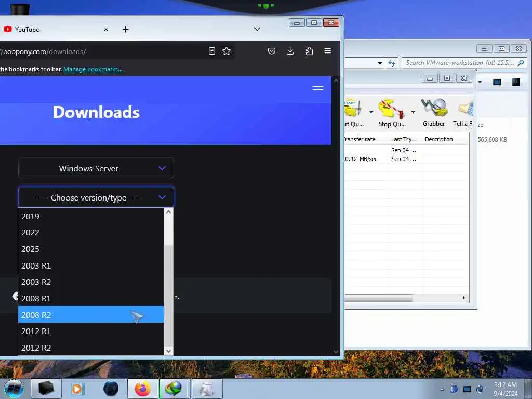Click the bobpony.com address bar
Image resolution: width=532 pixels, height=399 pixels.
(x=102, y=51)
